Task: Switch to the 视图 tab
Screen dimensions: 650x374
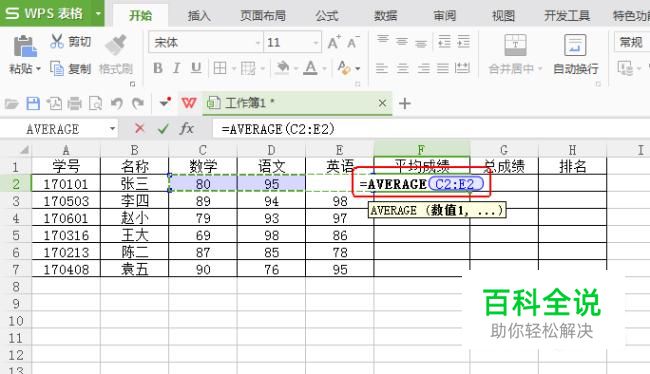Action: click(x=503, y=16)
